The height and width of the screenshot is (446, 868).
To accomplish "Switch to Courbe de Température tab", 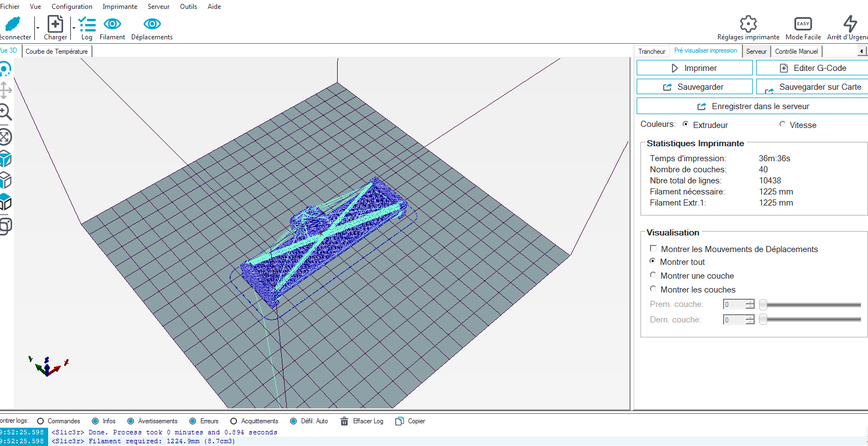I will (56, 52).
